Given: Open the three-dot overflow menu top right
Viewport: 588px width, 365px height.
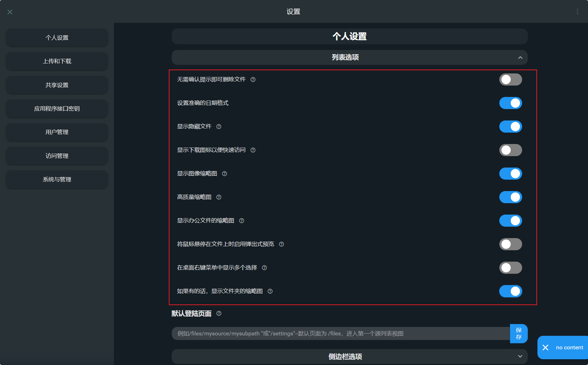Looking at the screenshot, I should point(577,11).
